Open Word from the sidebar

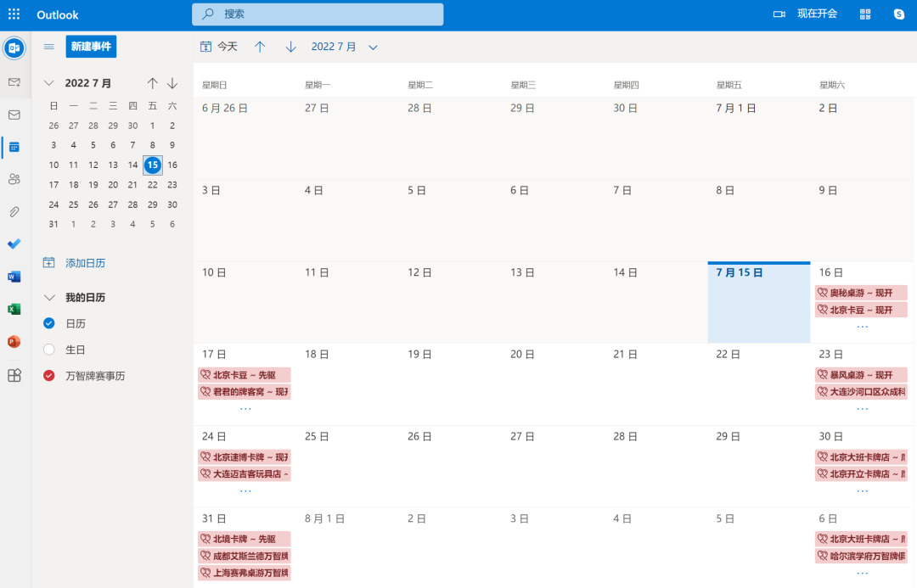14,277
